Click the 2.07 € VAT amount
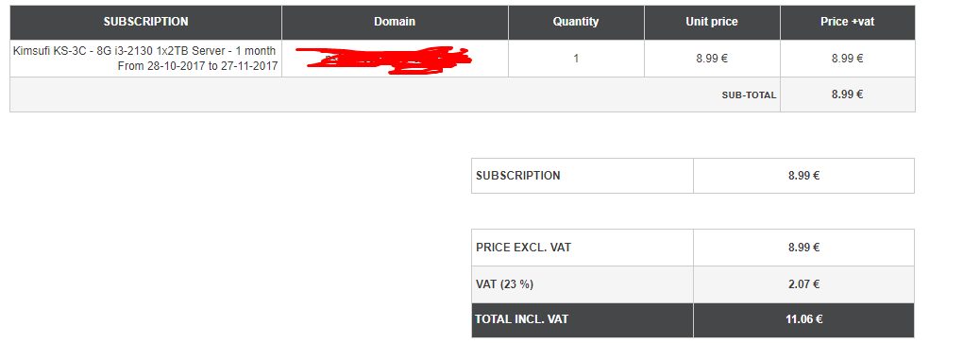The image size is (980, 343). pyautogui.click(x=803, y=284)
